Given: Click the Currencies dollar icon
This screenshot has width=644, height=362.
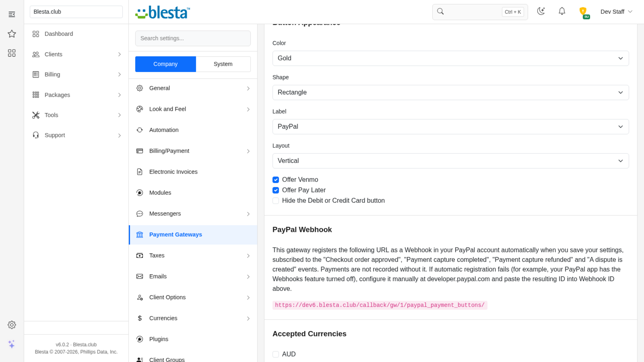Looking at the screenshot, I should [140, 318].
